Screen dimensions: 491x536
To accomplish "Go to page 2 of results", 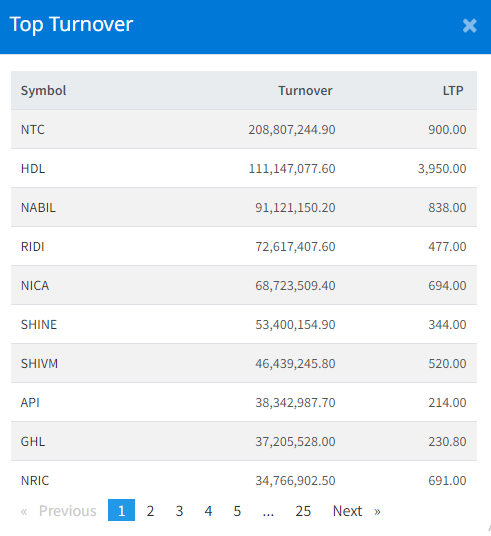I will (x=150, y=511).
